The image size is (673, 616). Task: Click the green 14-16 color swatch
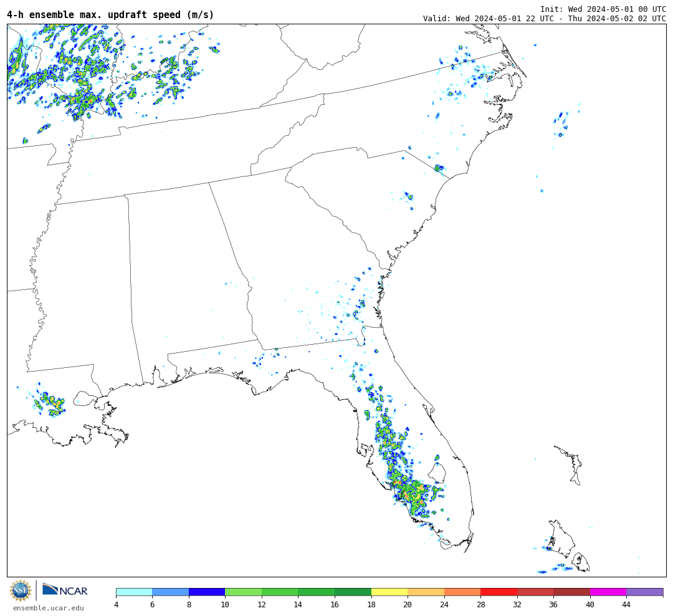click(317, 592)
